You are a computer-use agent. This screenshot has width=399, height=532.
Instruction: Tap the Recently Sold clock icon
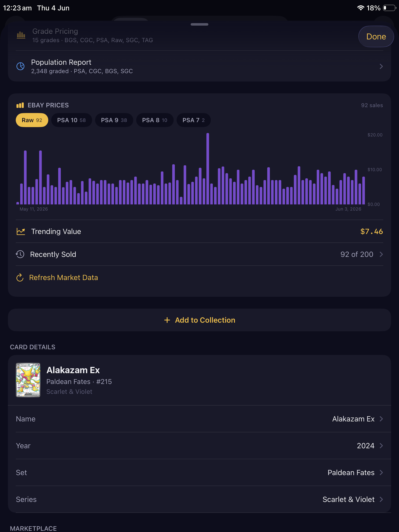(20, 254)
